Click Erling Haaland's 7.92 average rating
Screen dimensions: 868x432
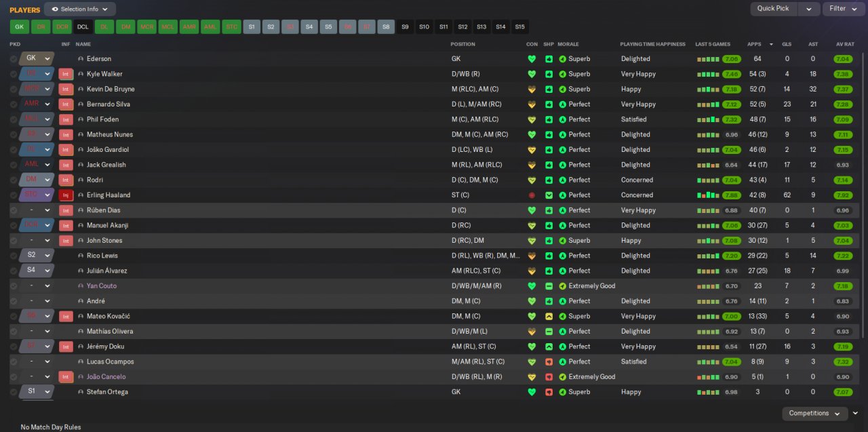coord(843,195)
